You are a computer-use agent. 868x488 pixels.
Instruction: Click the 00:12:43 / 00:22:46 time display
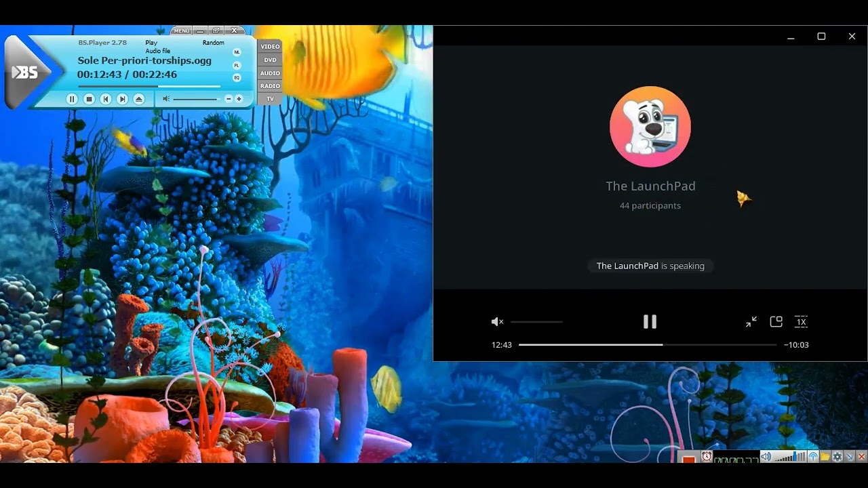[x=127, y=75]
